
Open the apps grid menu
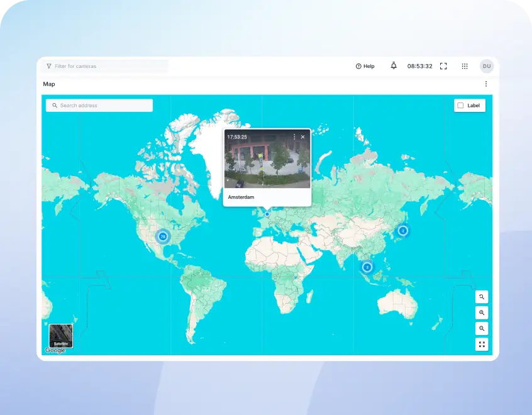tap(465, 66)
